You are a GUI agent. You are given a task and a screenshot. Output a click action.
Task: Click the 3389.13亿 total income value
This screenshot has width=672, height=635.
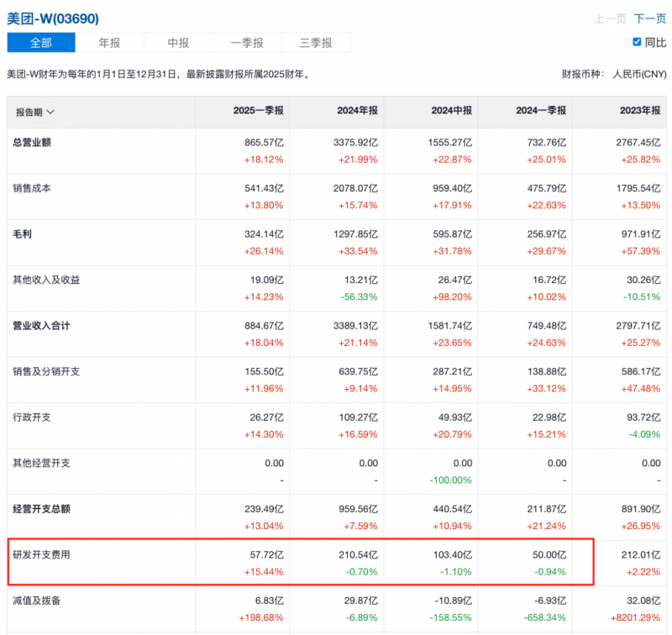tap(355, 326)
